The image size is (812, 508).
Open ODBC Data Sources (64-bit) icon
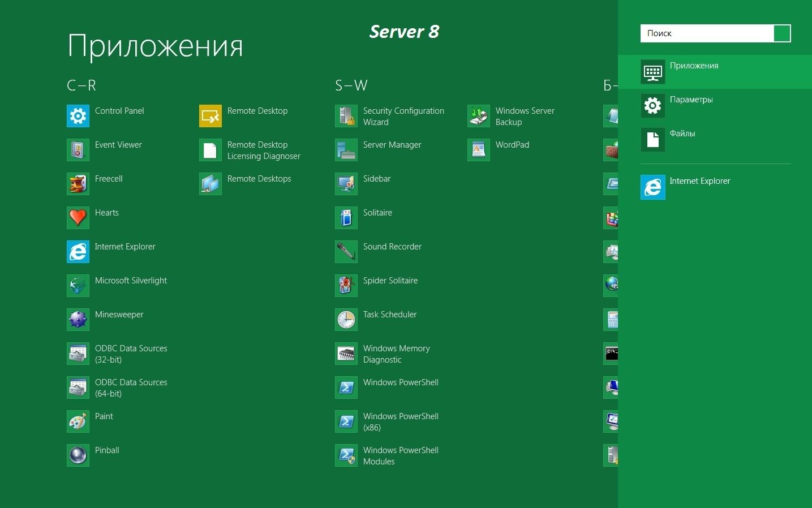click(x=78, y=388)
